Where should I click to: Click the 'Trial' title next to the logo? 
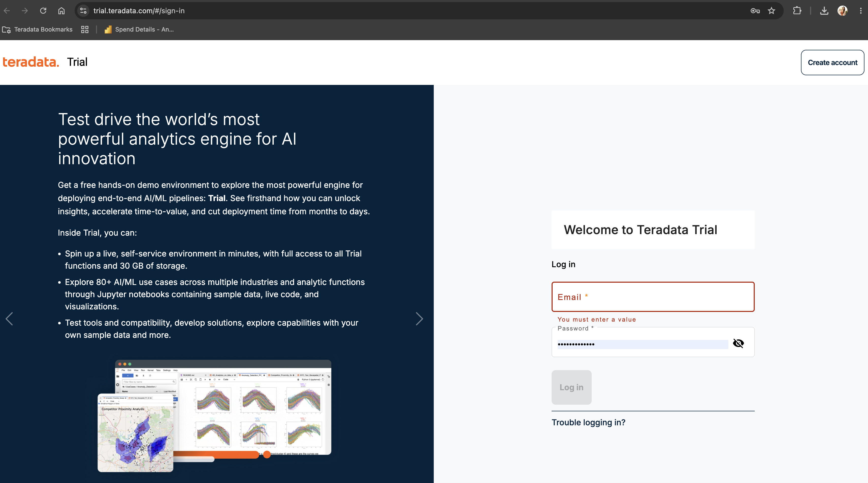(77, 62)
